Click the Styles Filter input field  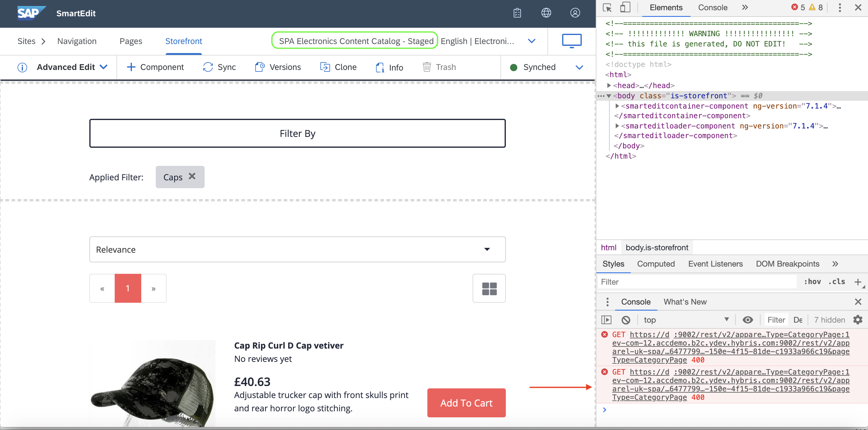point(697,282)
